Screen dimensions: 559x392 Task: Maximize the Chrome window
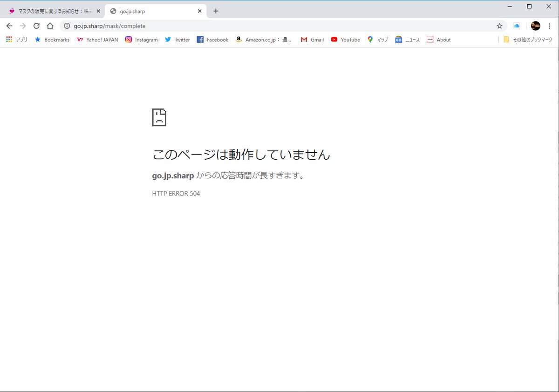[x=529, y=7]
